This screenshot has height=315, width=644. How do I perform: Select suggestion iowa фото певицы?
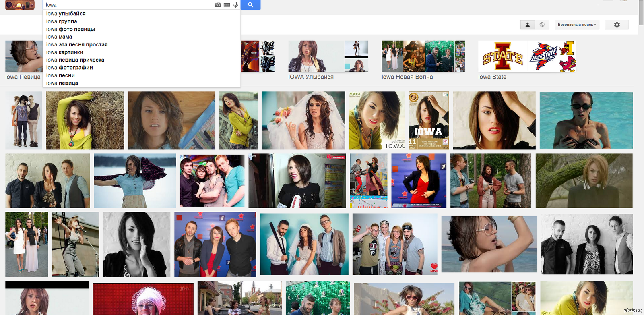142,29
